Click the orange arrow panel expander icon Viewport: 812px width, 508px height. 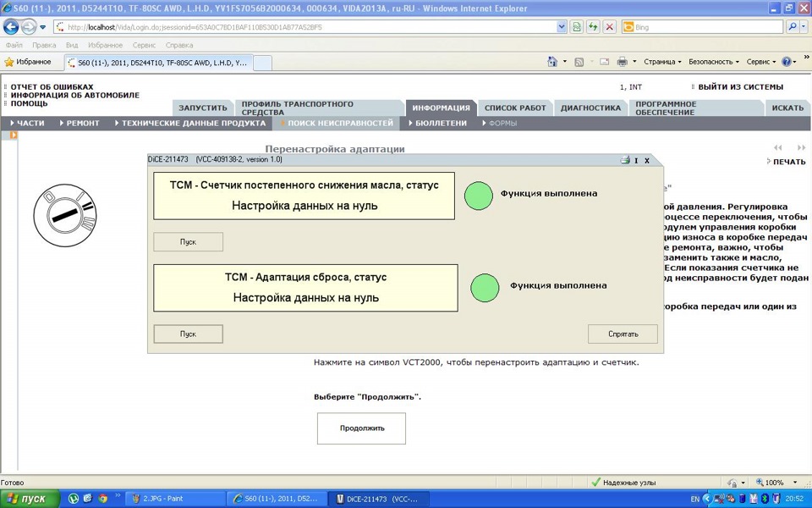(14, 135)
